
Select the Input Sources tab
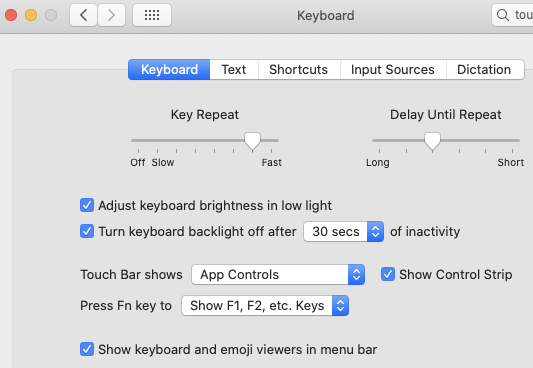[x=393, y=70]
